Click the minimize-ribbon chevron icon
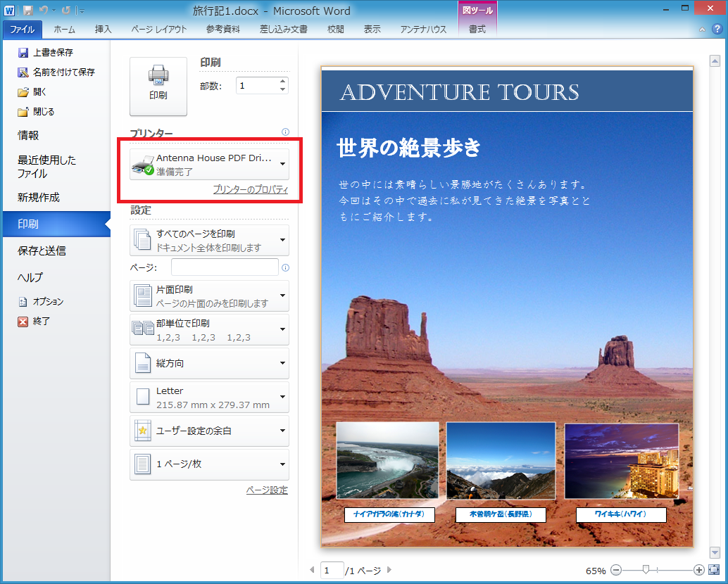Image resolution: width=728 pixels, height=584 pixels. pyautogui.click(x=702, y=30)
